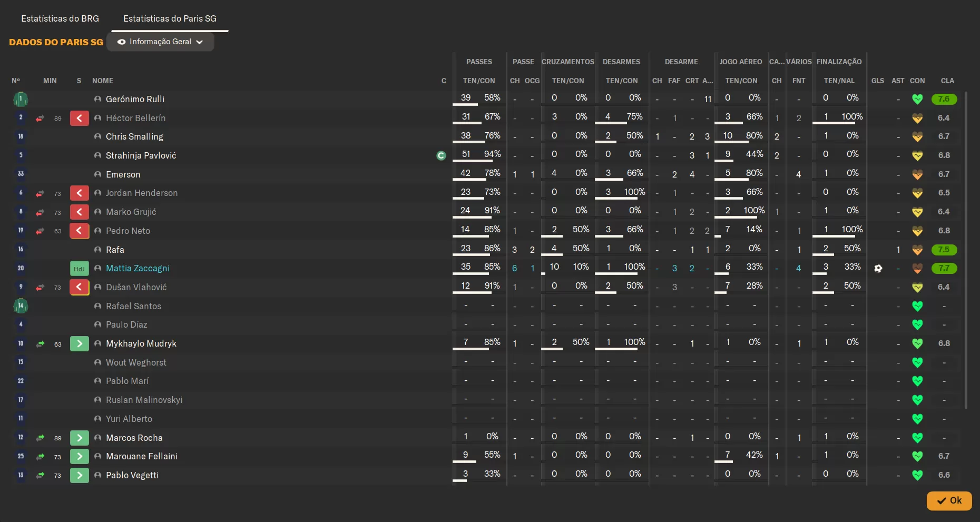Click Mykhaylo Mudryk substituted-on green arrow icon
980x522 pixels.
80,344
